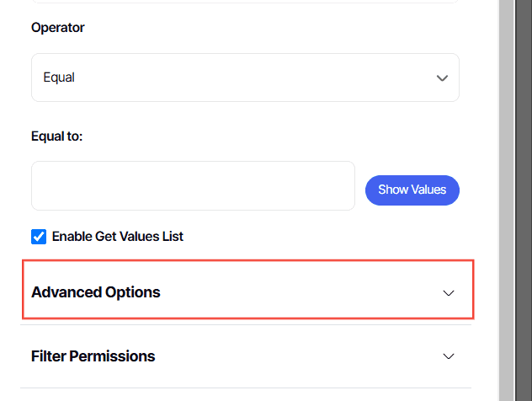This screenshot has height=401, width=532.
Task: Click inside the 'Equal to' text field
Action: click(193, 185)
